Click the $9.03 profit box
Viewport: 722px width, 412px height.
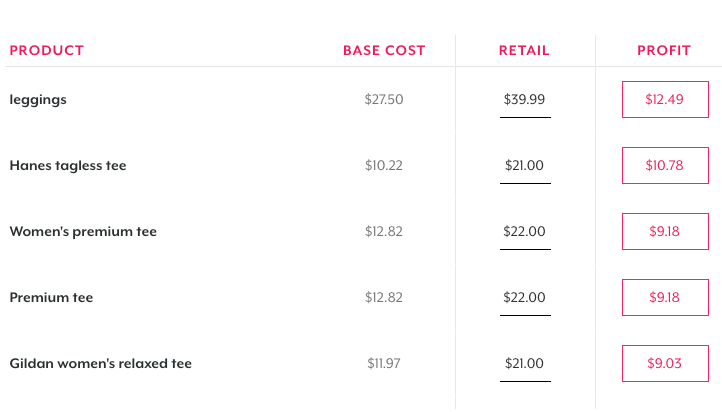[665, 363]
